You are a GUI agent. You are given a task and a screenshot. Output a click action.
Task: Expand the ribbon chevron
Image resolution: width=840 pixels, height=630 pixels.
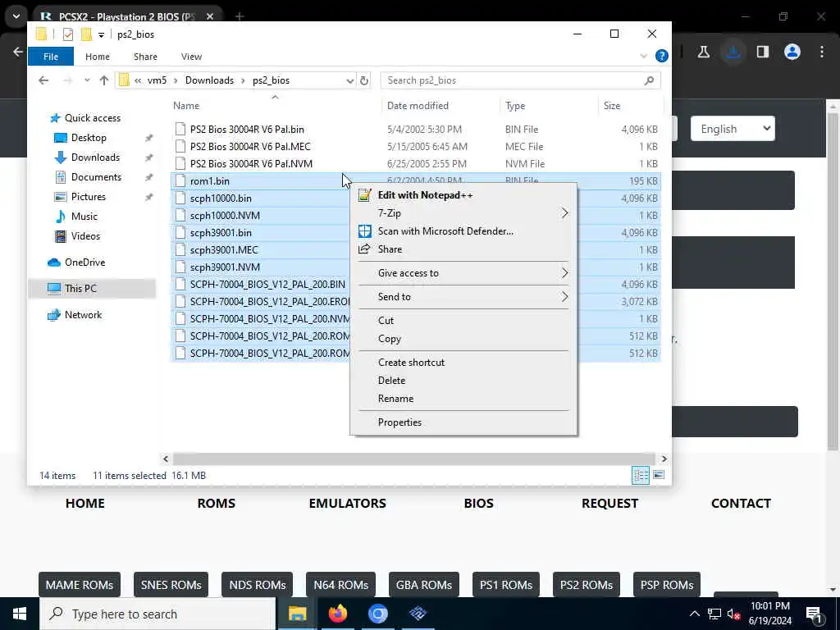[643, 56]
